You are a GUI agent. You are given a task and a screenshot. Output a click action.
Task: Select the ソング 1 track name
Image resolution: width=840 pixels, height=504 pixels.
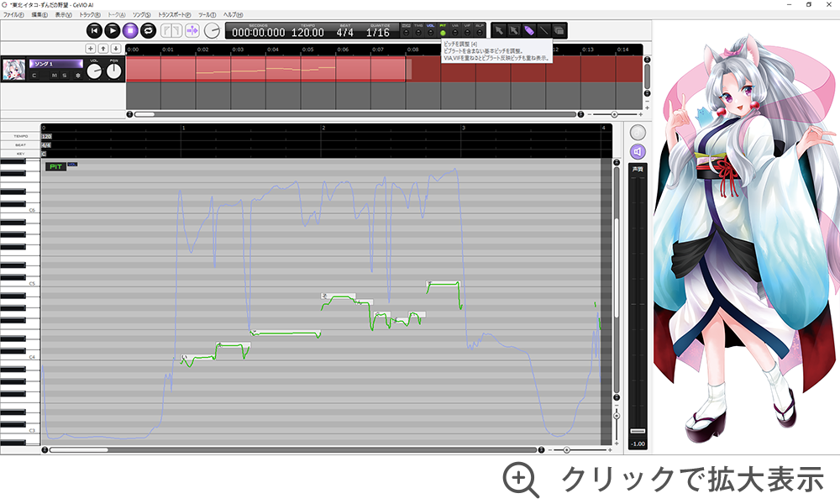tap(55, 64)
